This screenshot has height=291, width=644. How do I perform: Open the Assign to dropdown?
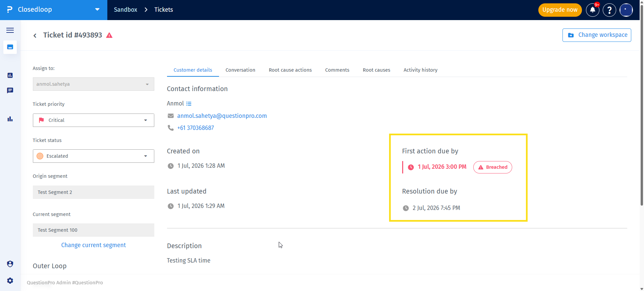93,84
